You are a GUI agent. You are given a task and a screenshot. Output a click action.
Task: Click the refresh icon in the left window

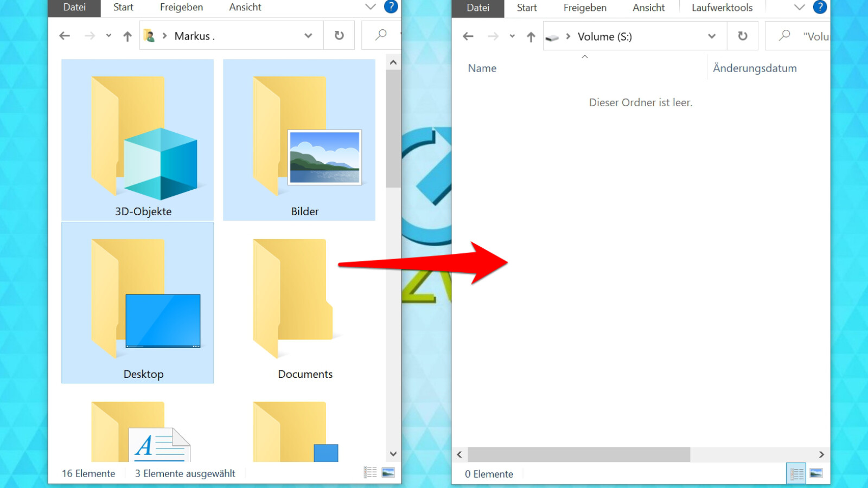tap(339, 35)
